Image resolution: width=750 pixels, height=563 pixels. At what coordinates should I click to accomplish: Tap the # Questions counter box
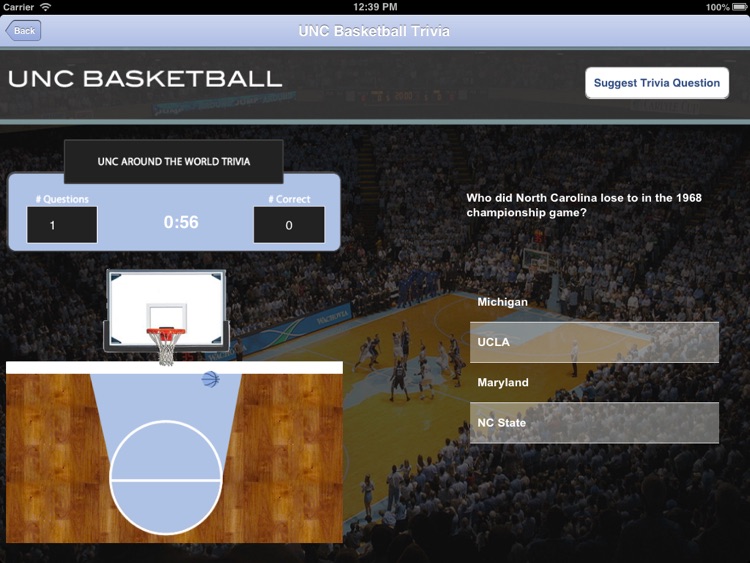pos(62,225)
